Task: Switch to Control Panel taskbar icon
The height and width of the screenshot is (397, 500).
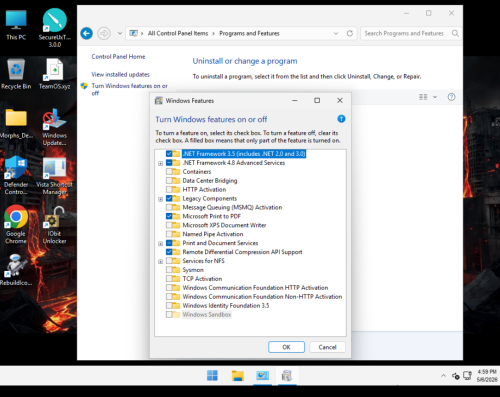Action: [x=262, y=375]
